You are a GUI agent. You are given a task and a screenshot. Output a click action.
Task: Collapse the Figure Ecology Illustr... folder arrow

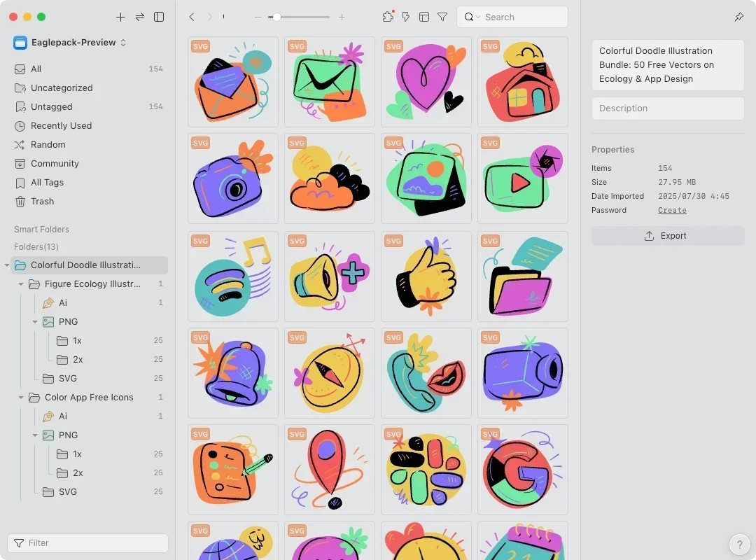coord(21,284)
